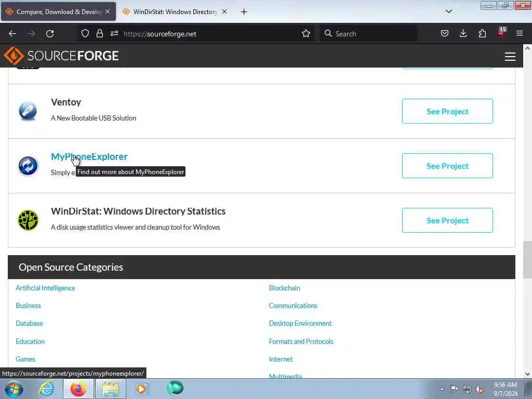Open Education category
This screenshot has height=399, width=532.
click(x=30, y=342)
